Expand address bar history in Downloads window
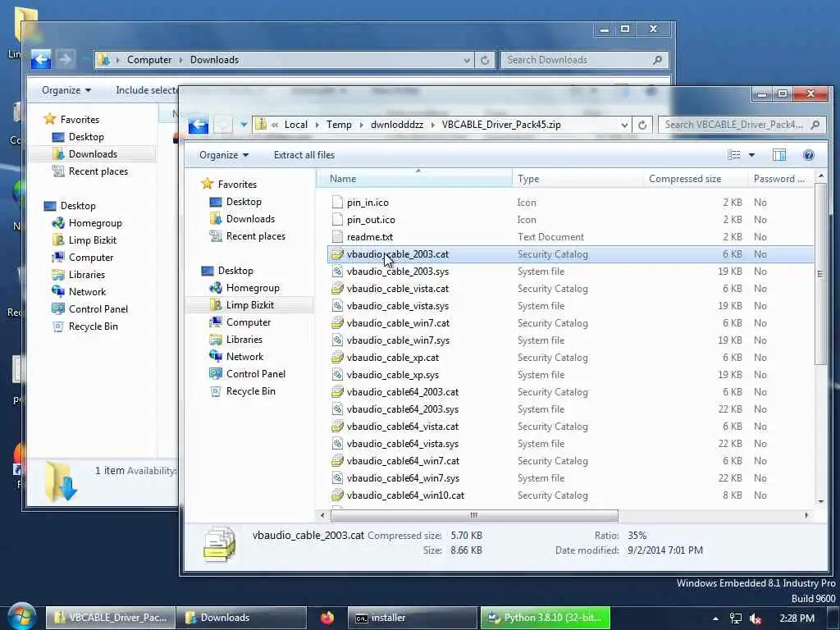Viewport: 840px width, 630px height. click(x=467, y=60)
